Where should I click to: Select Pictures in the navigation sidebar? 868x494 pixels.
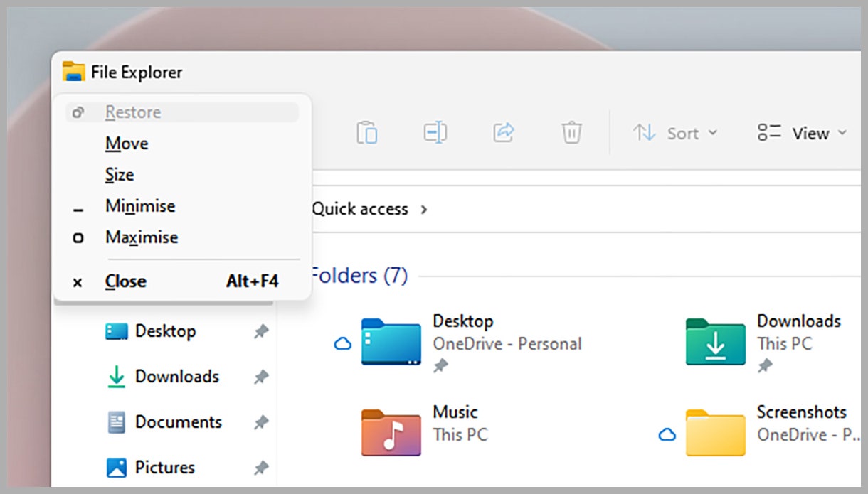[x=164, y=468]
